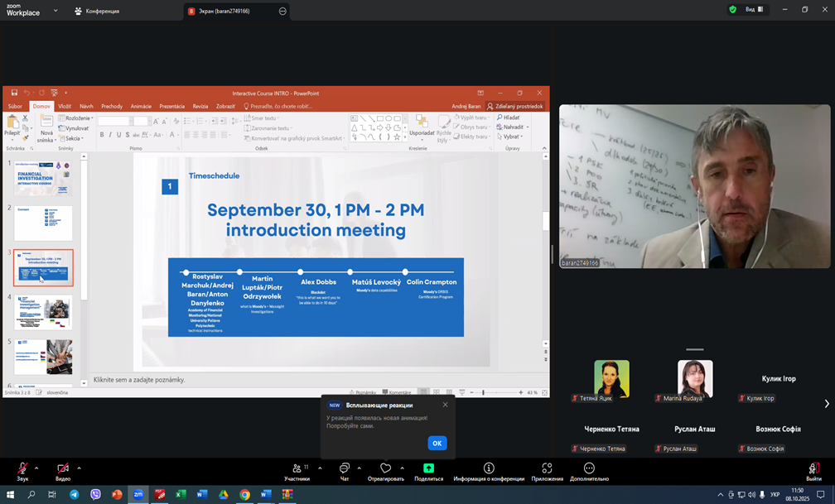Expand video options arrow next to Видео
The image size is (835, 504).
(79, 468)
